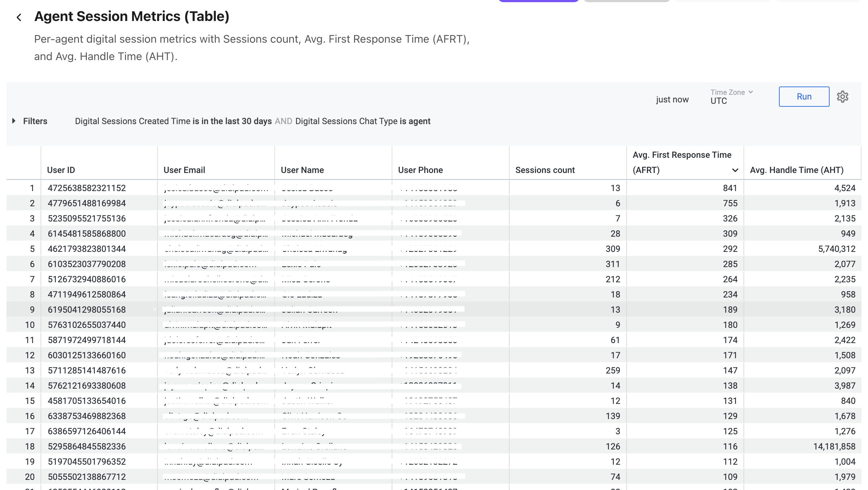Click the gray pill button at top
Viewport: 868px width, 490px height.
(x=626, y=1)
